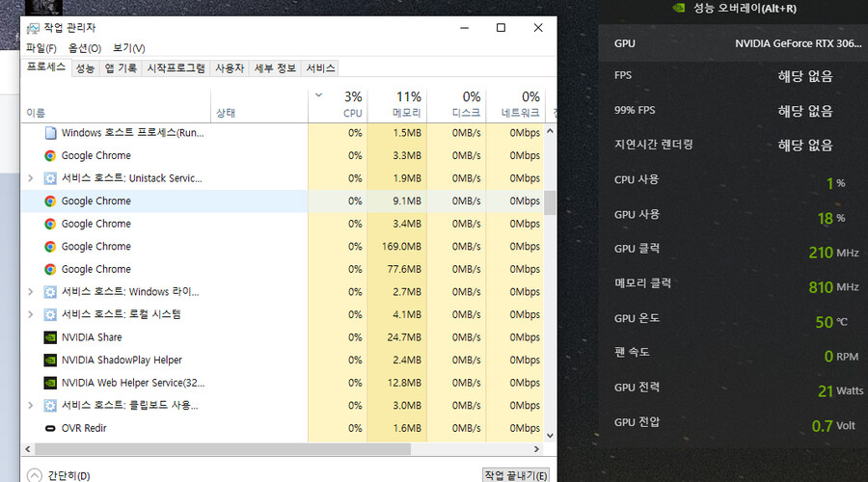The width and height of the screenshot is (868, 482).
Task: Switch to the 사용자 tab
Action: 230,68
